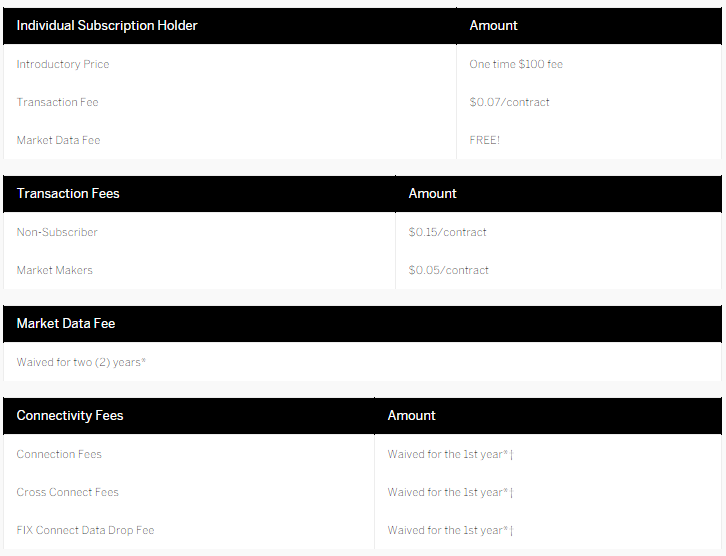Click the "Individual Subscription Holder" table header
The image size is (726, 556).
pos(107,25)
